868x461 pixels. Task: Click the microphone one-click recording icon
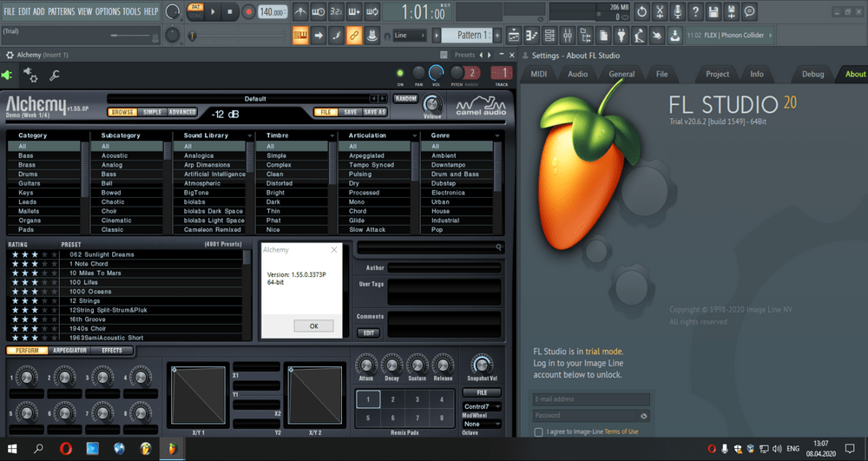678,11
